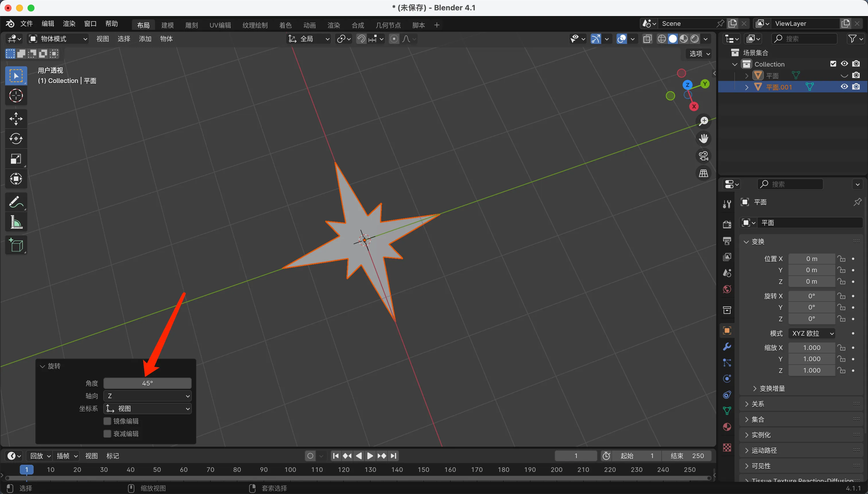Open the 轴向 Z dropdown
This screenshot has height=494, width=868.
tap(147, 396)
